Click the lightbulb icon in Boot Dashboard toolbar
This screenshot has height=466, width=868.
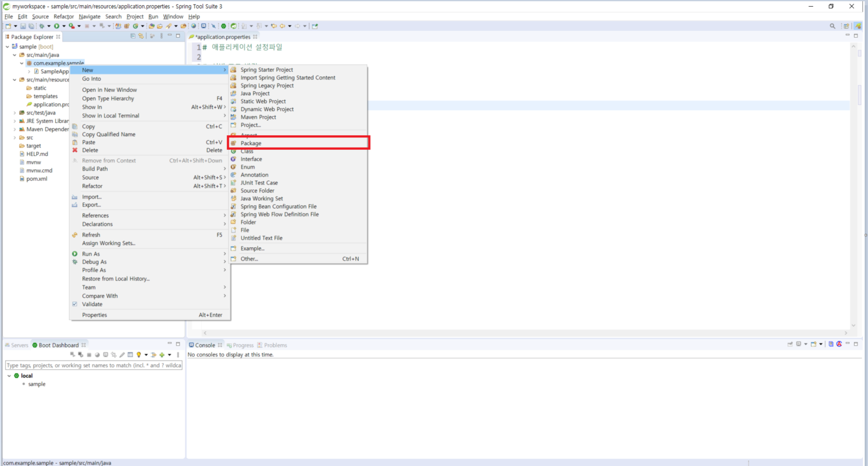[x=138, y=355]
